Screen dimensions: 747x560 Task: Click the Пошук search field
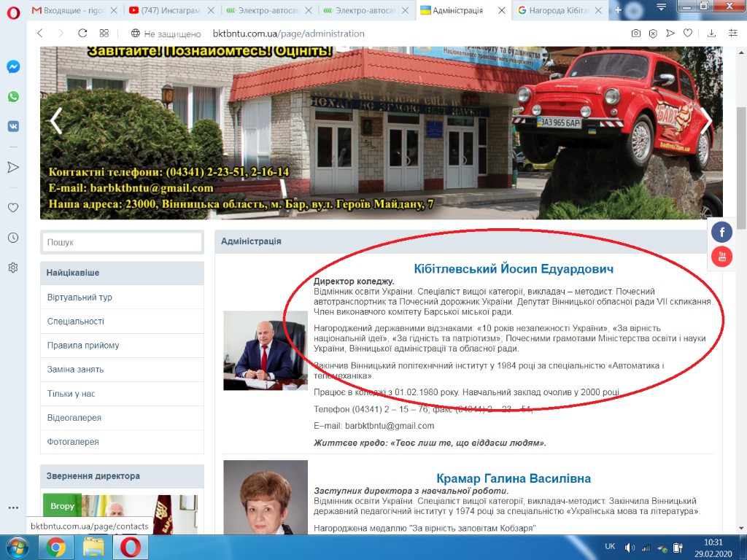(122, 242)
